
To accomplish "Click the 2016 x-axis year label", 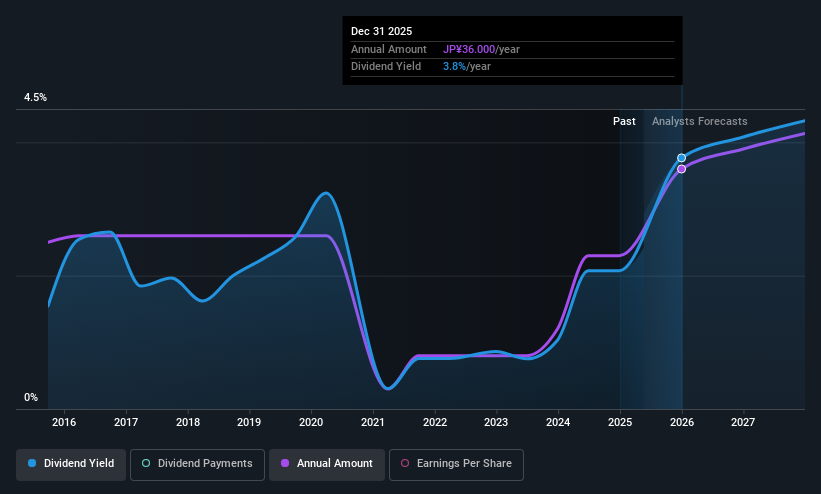I will tap(64, 422).
